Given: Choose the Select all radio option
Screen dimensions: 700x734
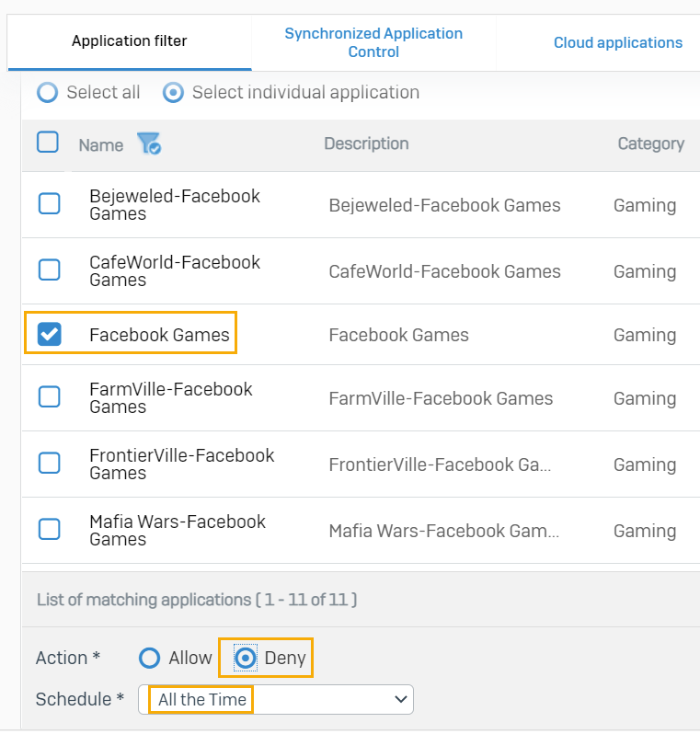Looking at the screenshot, I should coord(46,93).
